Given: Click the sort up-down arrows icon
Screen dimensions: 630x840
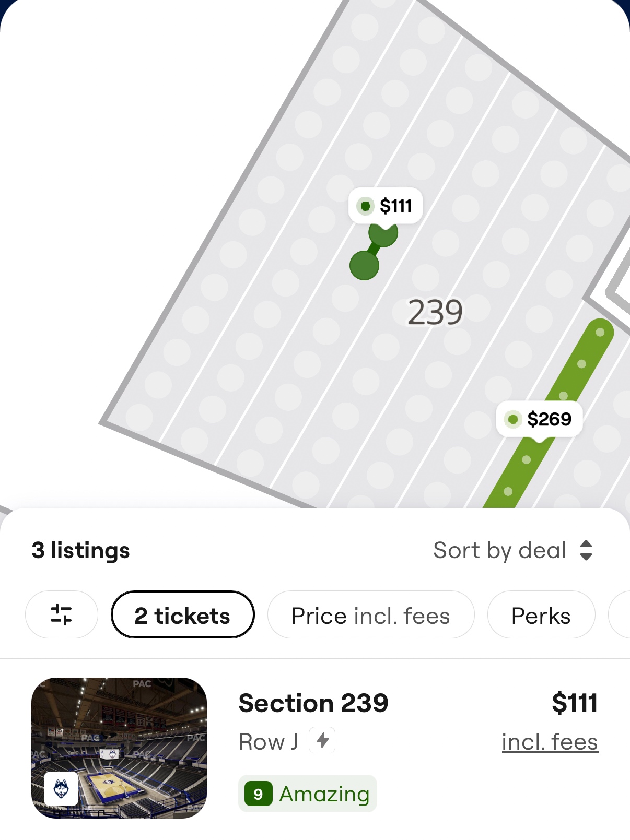Looking at the screenshot, I should click(586, 550).
